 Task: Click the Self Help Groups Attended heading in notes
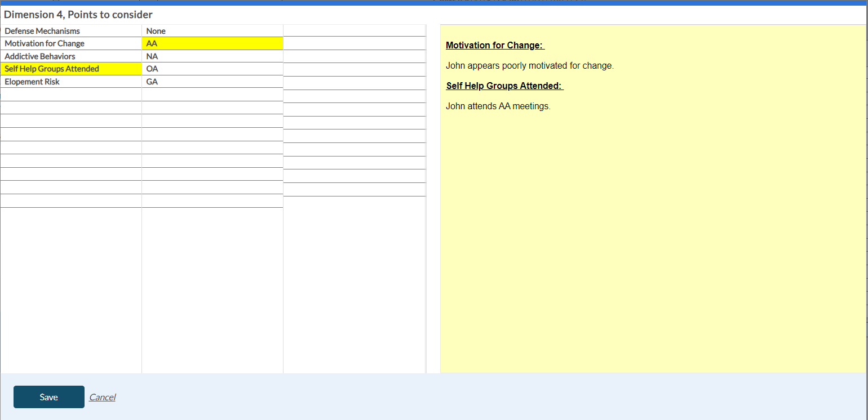503,86
